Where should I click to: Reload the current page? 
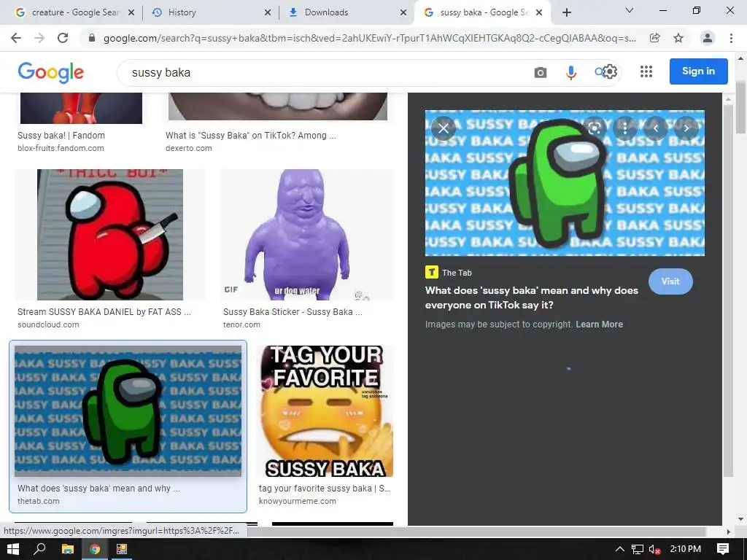63,38
